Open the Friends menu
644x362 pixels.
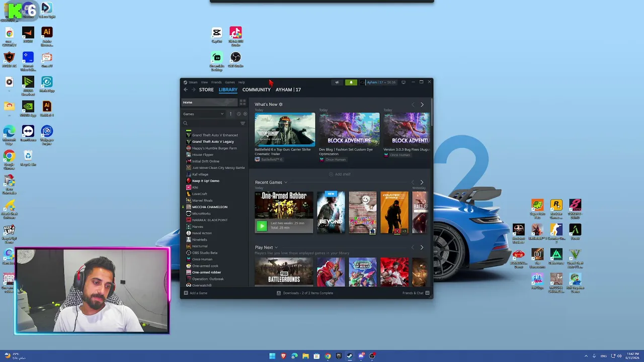tap(216, 82)
